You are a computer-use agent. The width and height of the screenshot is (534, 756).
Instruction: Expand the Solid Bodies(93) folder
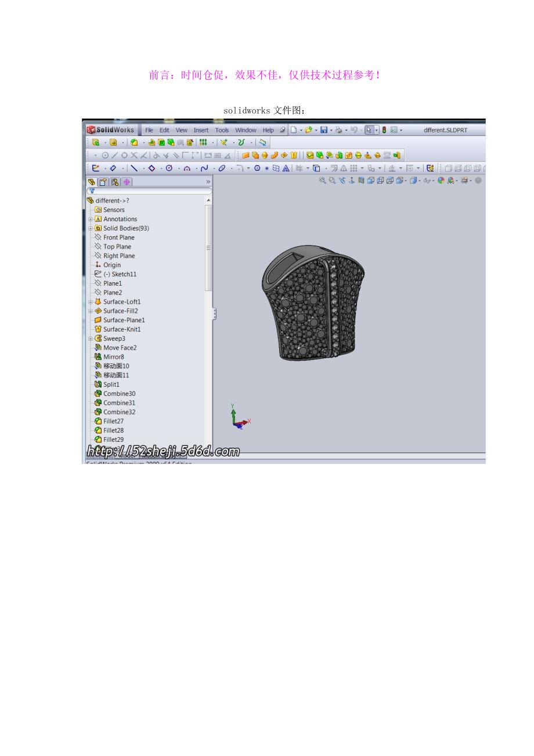tap(91, 229)
